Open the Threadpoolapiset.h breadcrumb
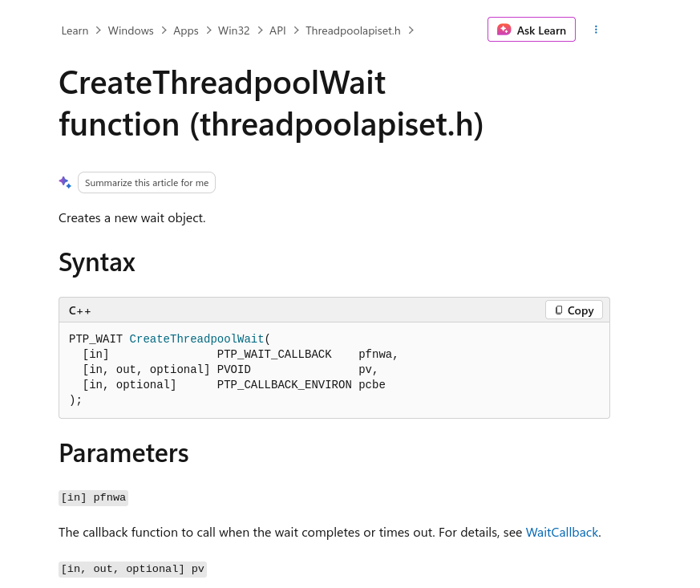The image size is (700, 588). [x=353, y=30]
